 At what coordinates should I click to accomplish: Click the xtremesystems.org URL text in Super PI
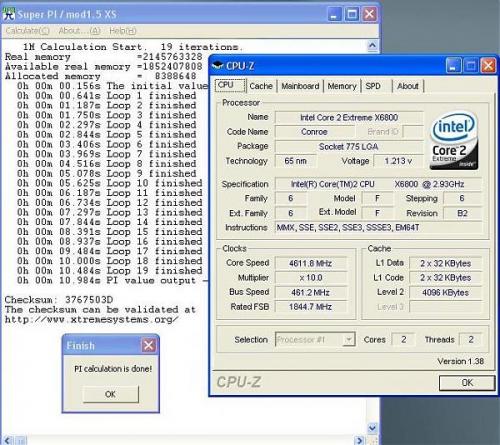91,319
